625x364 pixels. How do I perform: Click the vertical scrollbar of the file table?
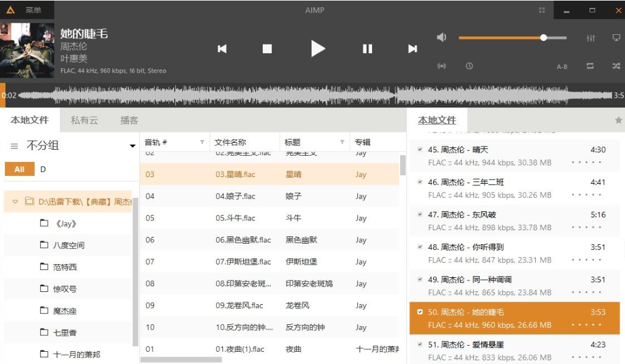tap(403, 165)
